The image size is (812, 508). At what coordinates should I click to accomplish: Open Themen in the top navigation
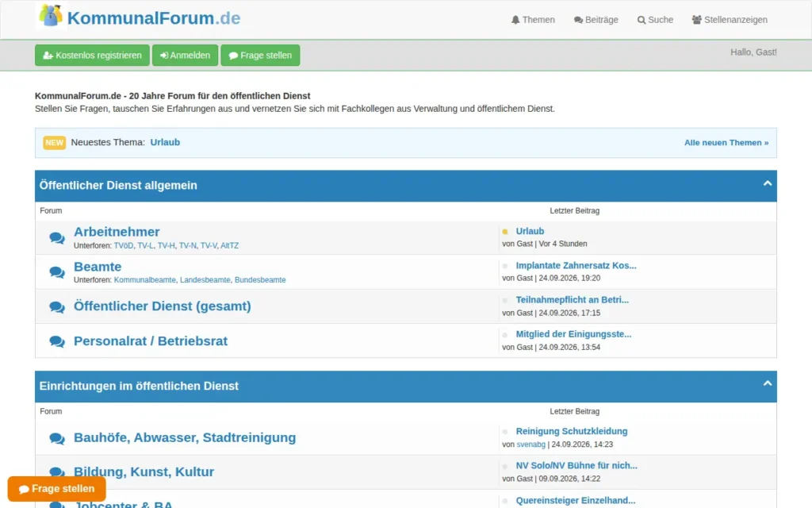[533, 20]
